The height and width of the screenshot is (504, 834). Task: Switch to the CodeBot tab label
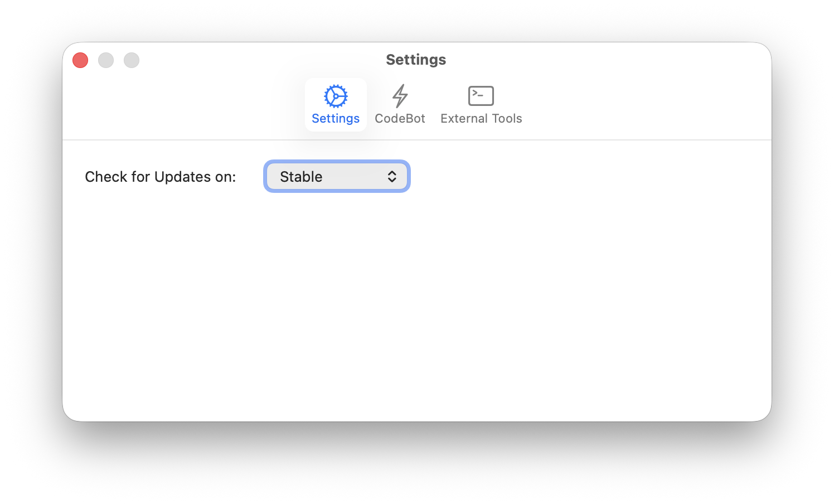pos(400,118)
